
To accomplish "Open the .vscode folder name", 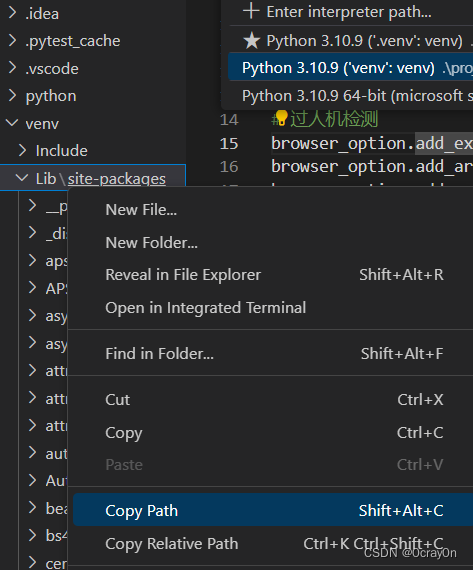I will click(x=52, y=69).
